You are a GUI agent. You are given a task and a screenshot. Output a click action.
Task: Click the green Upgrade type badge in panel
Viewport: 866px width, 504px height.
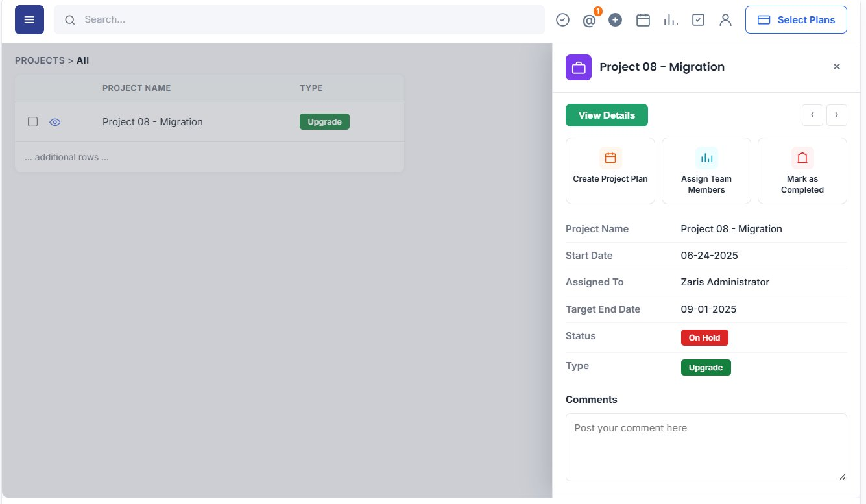pyautogui.click(x=706, y=367)
